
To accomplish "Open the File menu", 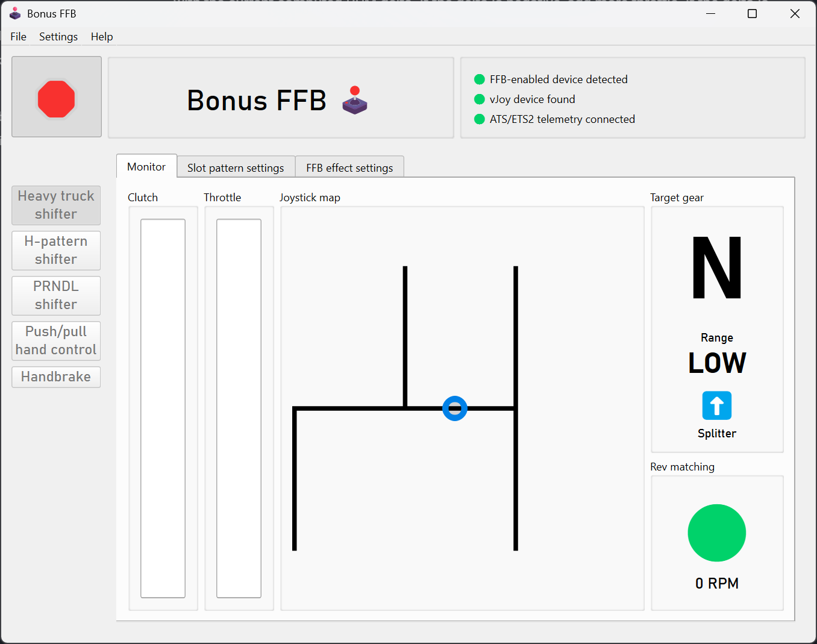I will pos(19,37).
